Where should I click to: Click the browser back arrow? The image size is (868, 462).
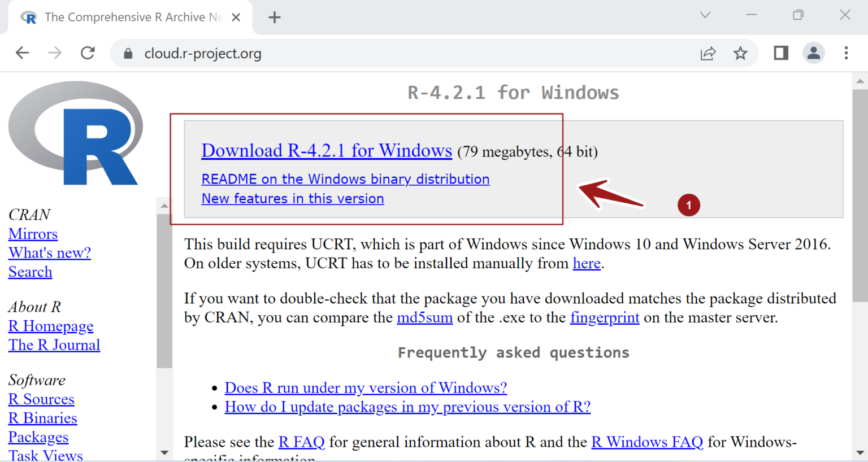click(x=22, y=53)
